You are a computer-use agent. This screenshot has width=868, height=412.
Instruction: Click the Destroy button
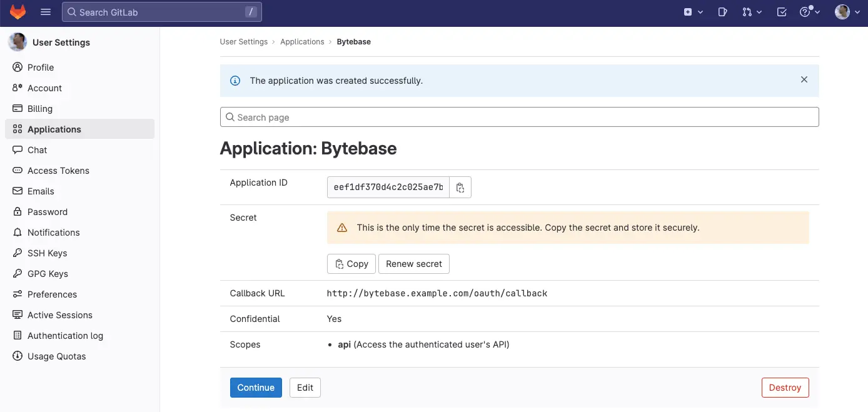[x=785, y=388]
